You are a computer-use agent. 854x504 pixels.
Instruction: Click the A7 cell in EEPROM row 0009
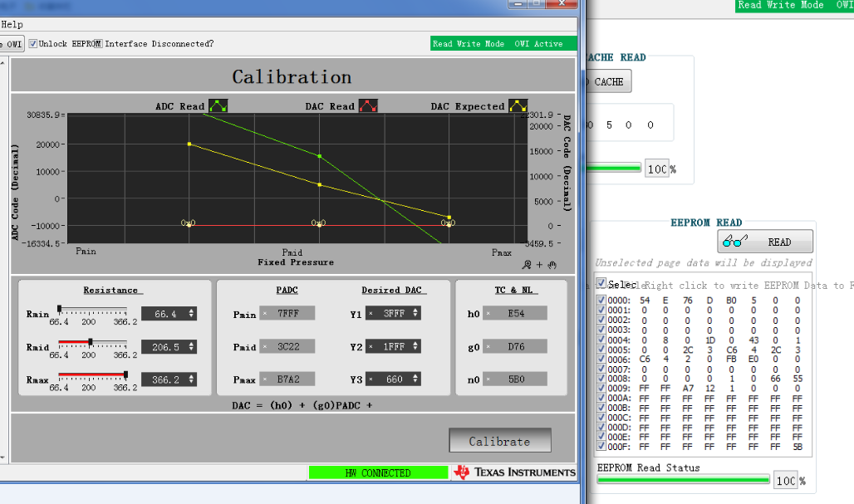click(688, 389)
